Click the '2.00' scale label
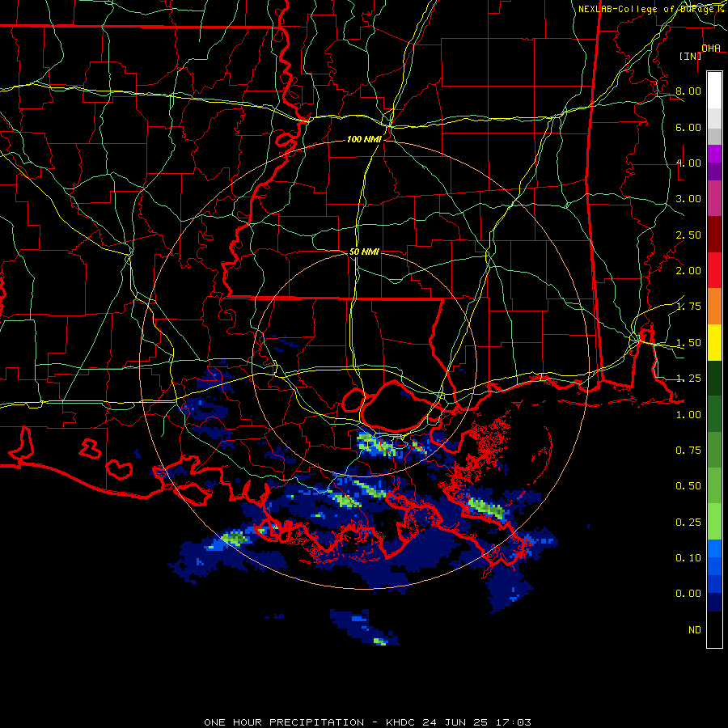Screen dimensions: 728x728 point(688,271)
